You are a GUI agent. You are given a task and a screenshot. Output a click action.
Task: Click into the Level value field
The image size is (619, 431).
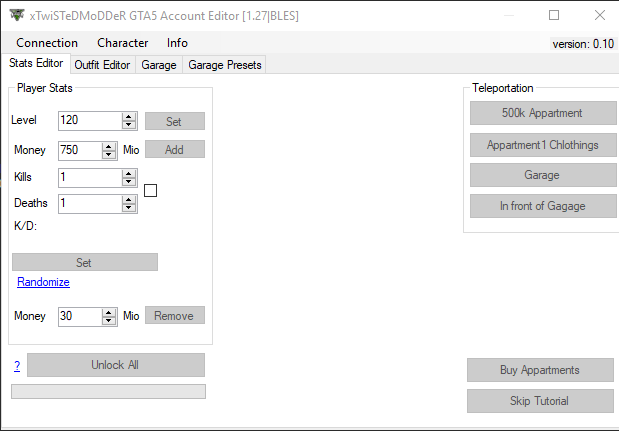click(90, 120)
